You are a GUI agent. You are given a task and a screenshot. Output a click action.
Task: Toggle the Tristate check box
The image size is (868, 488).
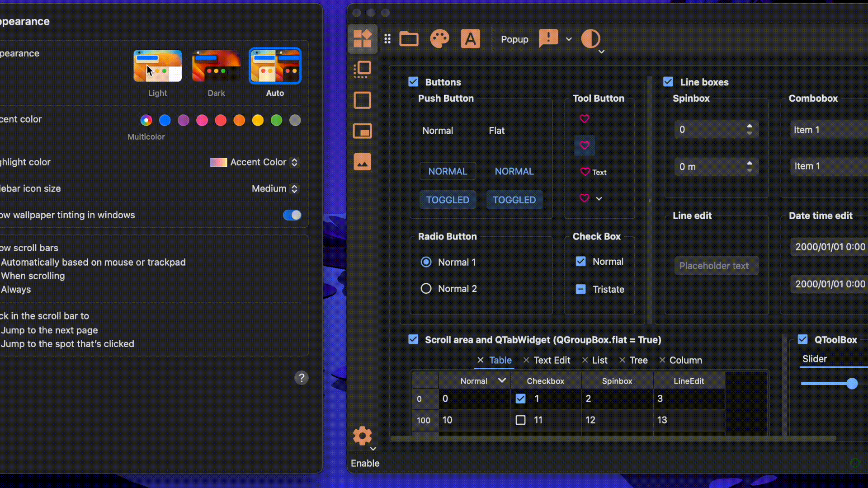coord(581,289)
